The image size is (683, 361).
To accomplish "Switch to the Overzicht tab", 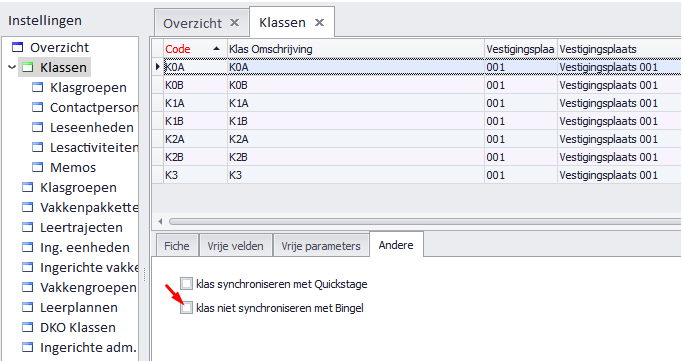I will point(193,23).
